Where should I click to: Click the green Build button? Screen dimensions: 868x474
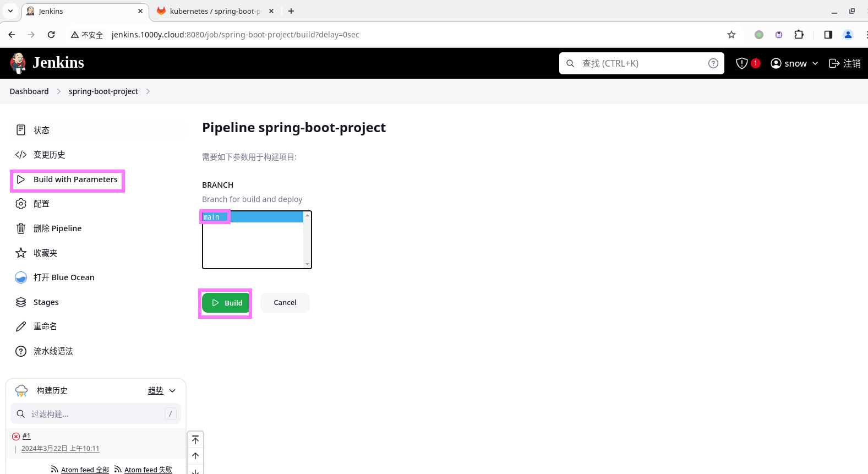point(226,303)
